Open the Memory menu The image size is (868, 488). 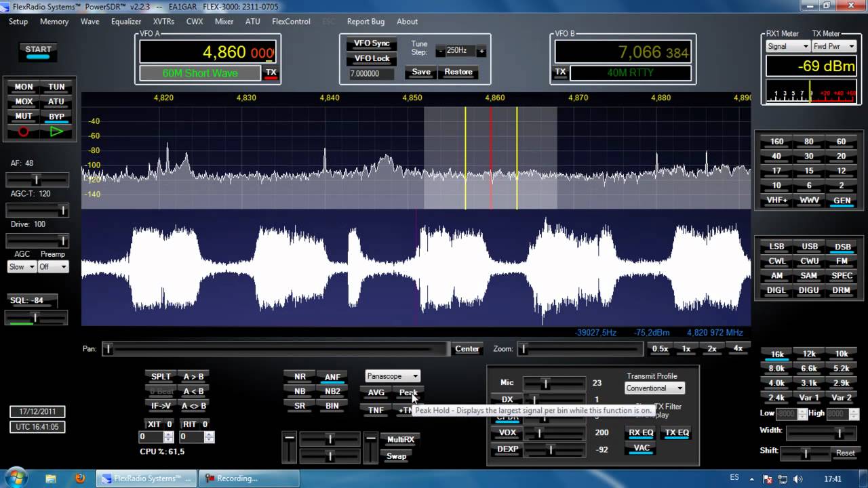54,22
